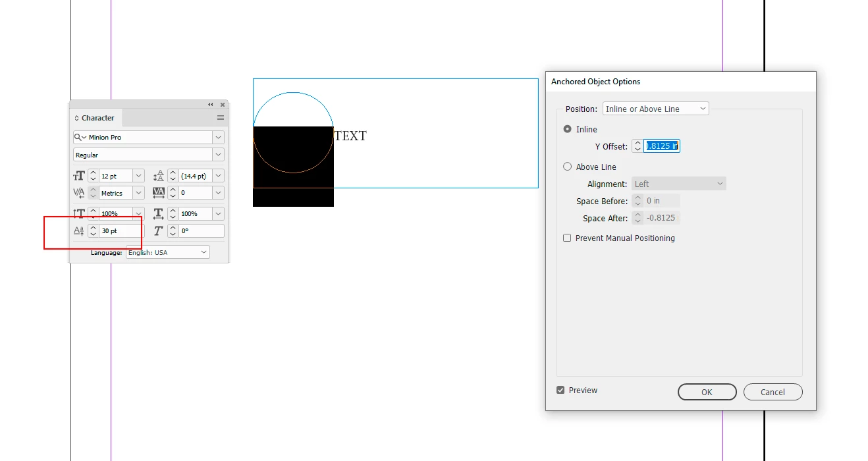Toggle the Preview checkbox

(x=560, y=390)
